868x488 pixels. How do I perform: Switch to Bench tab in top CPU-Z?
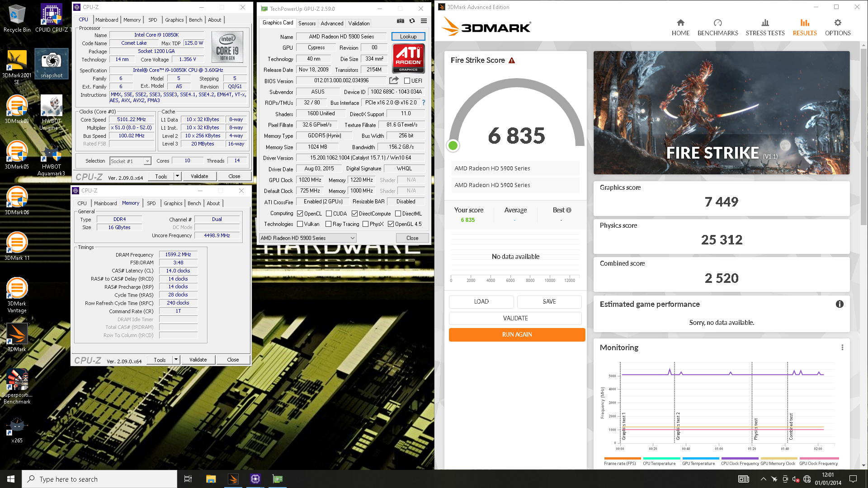click(195, 20)
